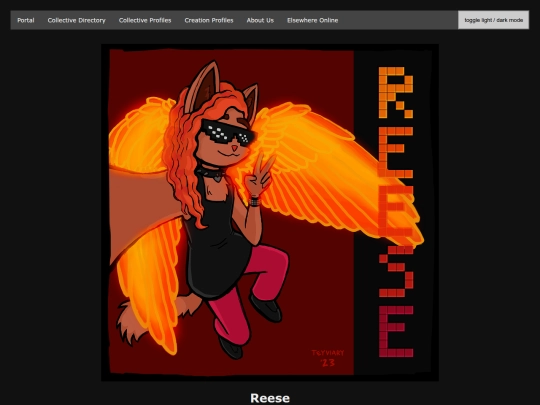This screenshot has height=405, width=540.
Task: Select the Reese heading below the artwork
Action: 270,398
